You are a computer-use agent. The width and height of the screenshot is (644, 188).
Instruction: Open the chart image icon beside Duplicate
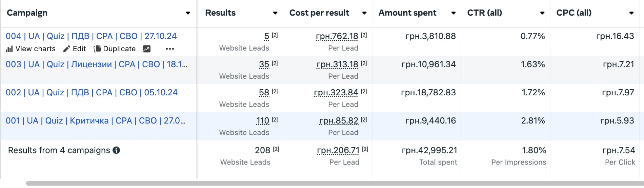coord(146,49)
